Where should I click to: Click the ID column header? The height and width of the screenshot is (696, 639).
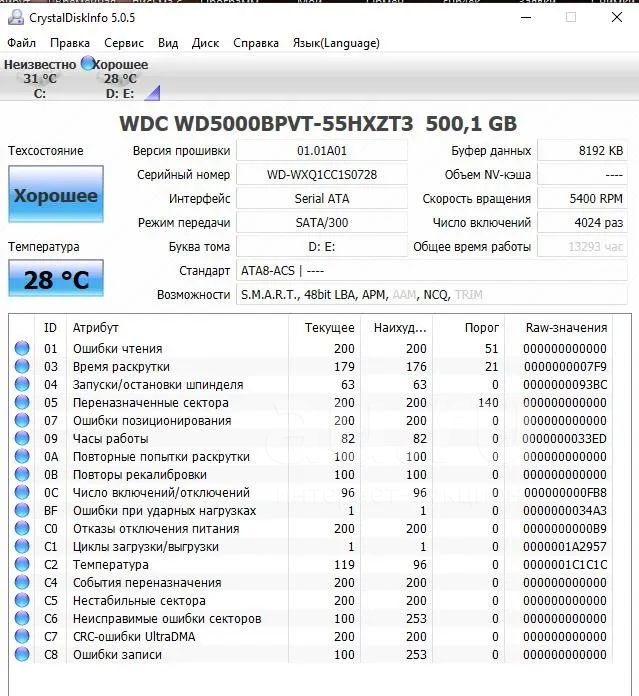click(x=50, y=328)
